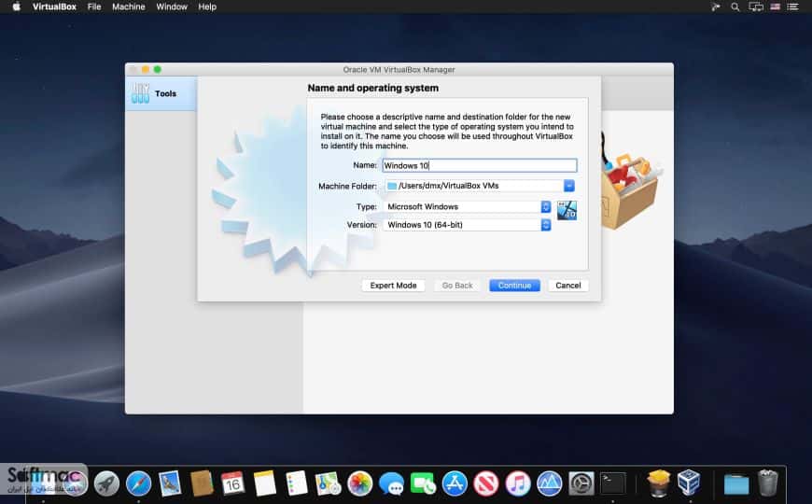The width and height of the screenshot is (812, 504).
Task: Open the Machine menu
Action: 129,7
